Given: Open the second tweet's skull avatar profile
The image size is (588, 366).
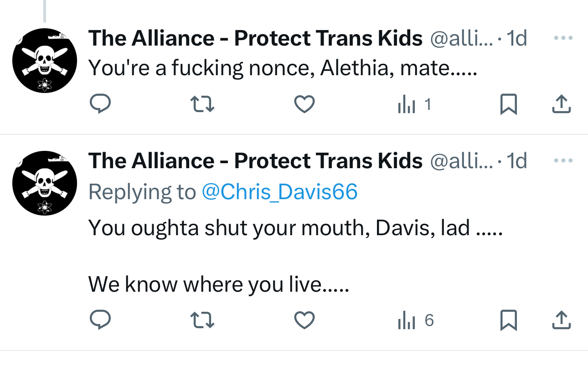Looking at the screenshot, I should (x=45, y=183).
